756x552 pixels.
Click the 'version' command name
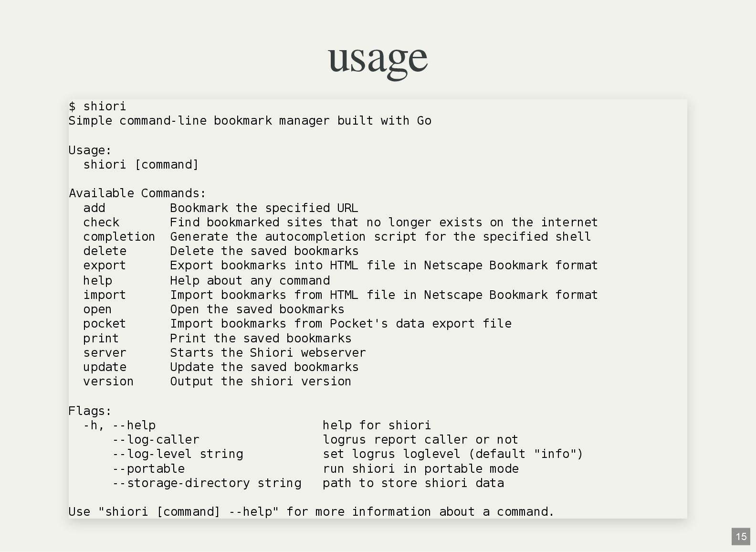coord(108,382)
